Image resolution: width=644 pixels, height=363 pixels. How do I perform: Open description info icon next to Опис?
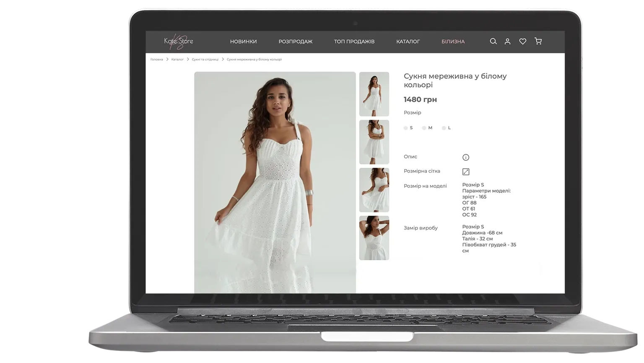(x=465, y=157)
